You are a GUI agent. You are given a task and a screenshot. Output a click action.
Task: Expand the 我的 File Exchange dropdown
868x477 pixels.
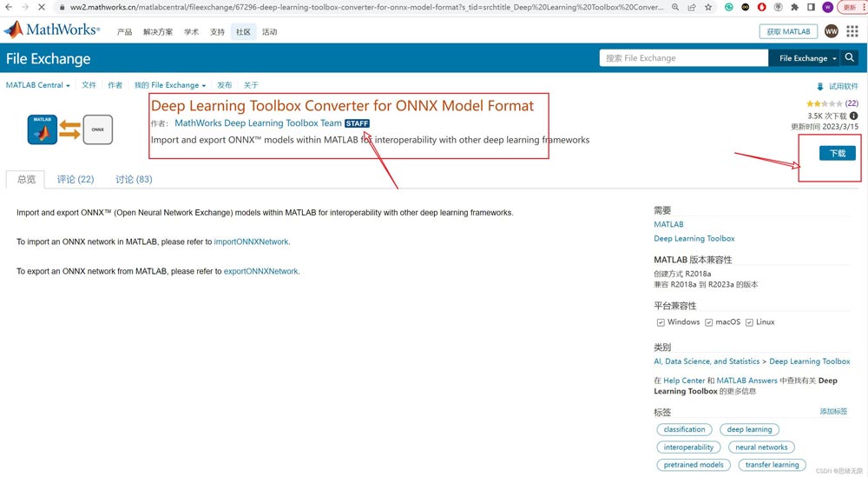[170, 85]
